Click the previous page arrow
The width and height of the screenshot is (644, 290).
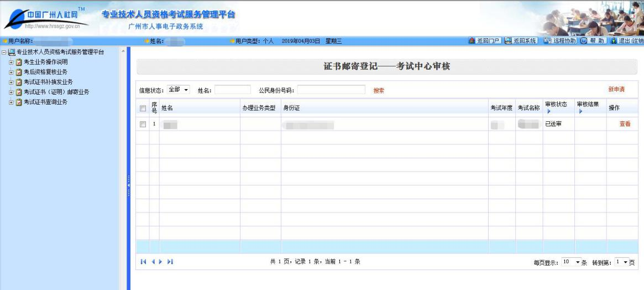click(x=153, y=262)
